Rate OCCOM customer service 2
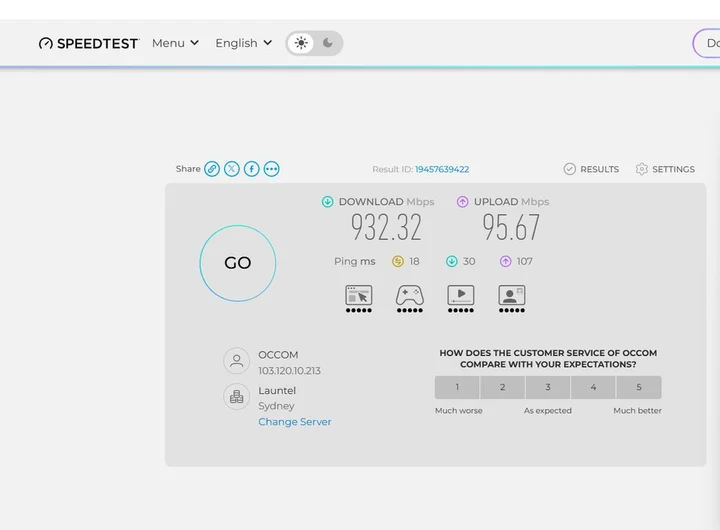 coord(502,387)
